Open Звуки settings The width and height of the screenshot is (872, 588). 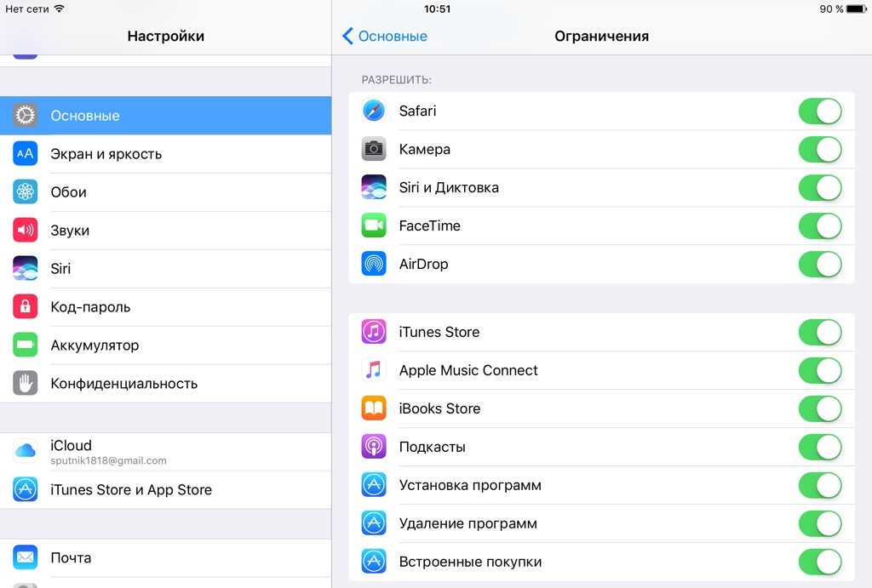click(166, 230)
